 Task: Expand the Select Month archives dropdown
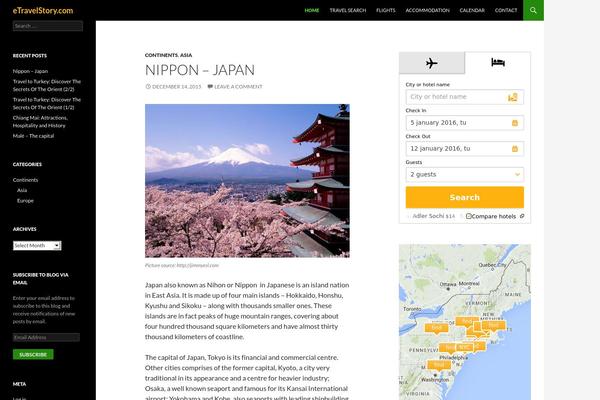(x=37, y=245)
